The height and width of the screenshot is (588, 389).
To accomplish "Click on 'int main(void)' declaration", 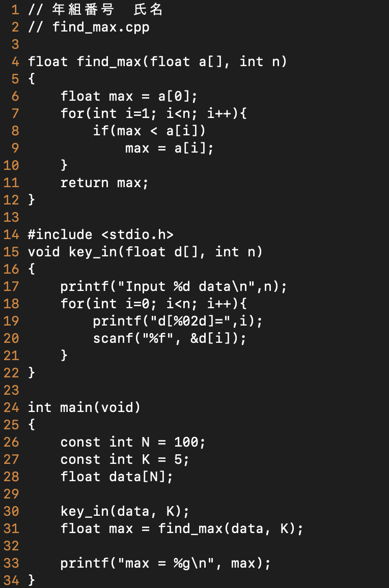I will pos(84,407).
